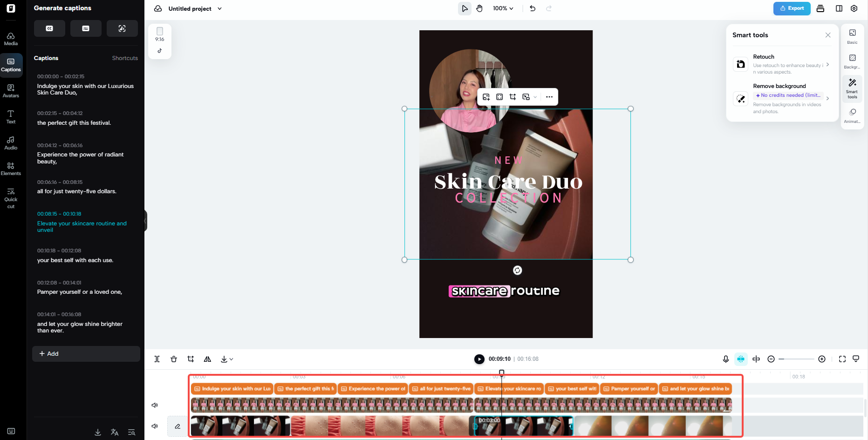Select the 9:16 aspect ratio widget
This screenshot has height=440, width=868.
[x=159, y=41]
